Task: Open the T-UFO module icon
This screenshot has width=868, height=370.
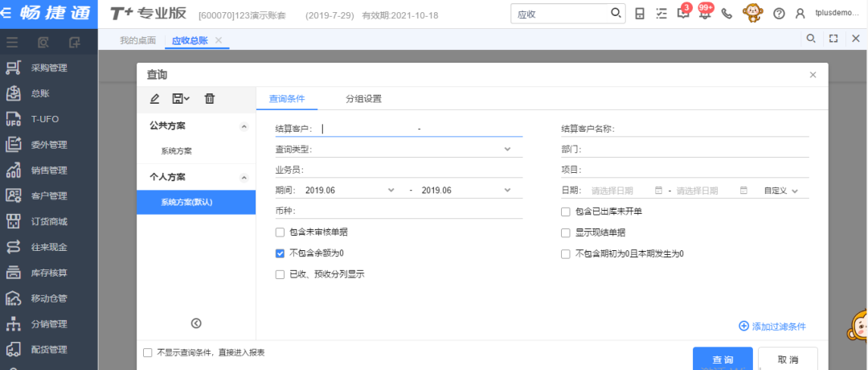Action: (x=13, y=119)
